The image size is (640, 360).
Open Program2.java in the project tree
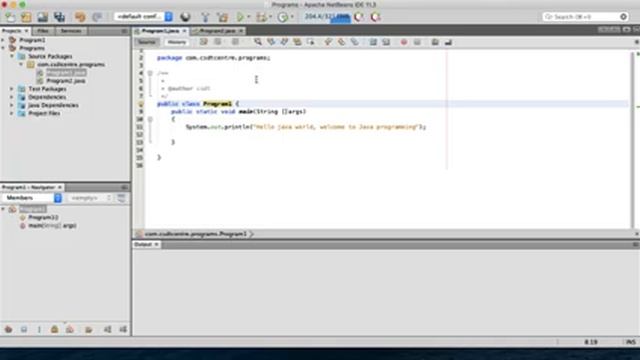[x=66, y=81]
